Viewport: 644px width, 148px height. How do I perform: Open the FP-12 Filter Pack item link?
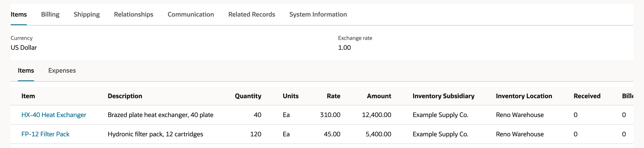[x=45, y=134]
